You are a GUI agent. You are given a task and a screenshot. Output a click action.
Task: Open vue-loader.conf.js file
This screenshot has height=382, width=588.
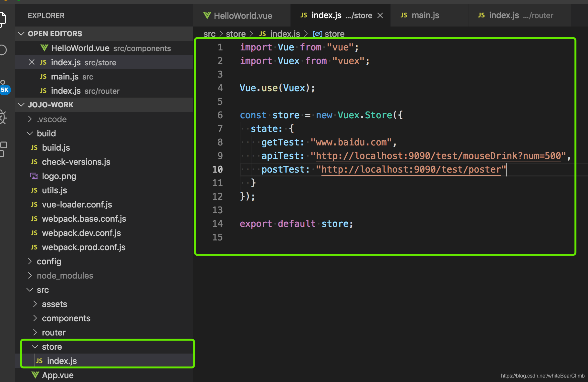[x=104, y=205]
